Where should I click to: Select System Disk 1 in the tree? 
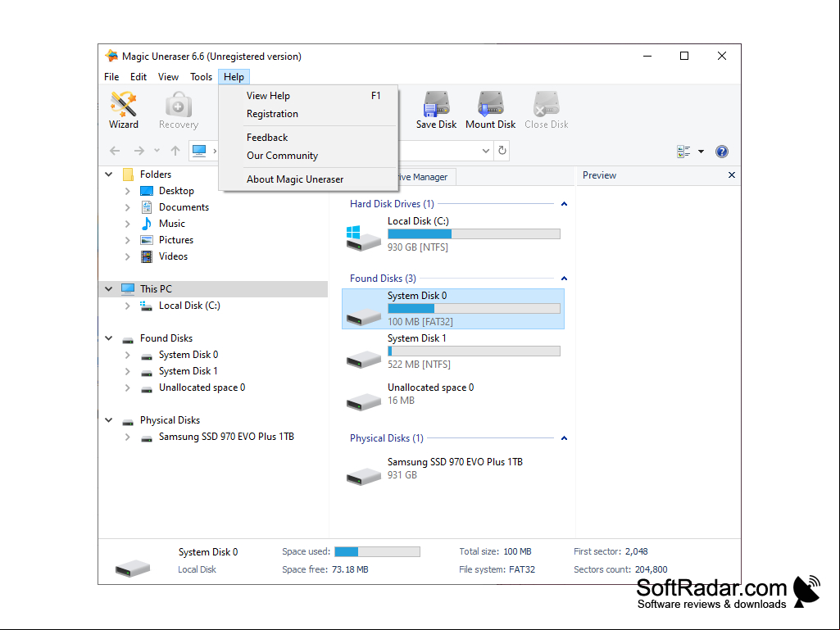(x=188, y=371)
